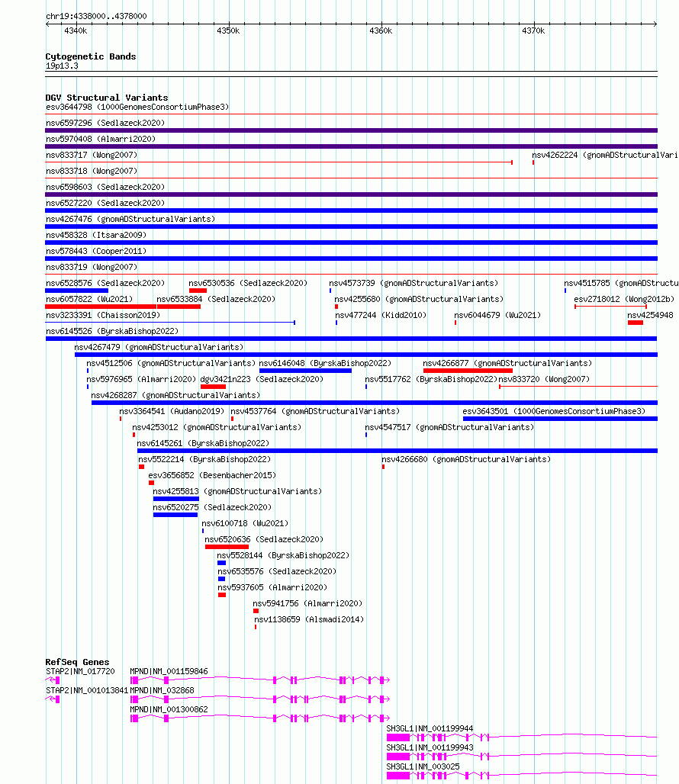Viewport: 679px width, 784px height.
Task: Open the nsv5517762 (ByrskaBishop2022) label
Action: tap(431, 379)
